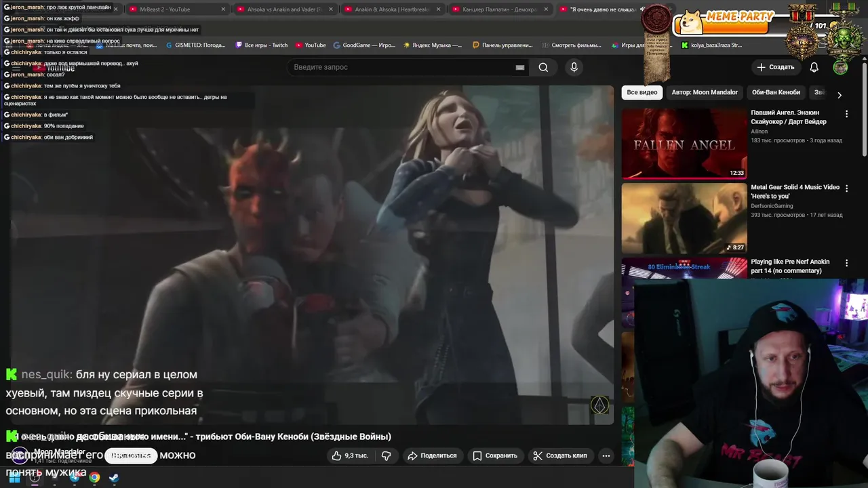This screenshot has height=488, width=868.
Task: Open Telegram from the taskbar
Action: click(x=74, y=478)
